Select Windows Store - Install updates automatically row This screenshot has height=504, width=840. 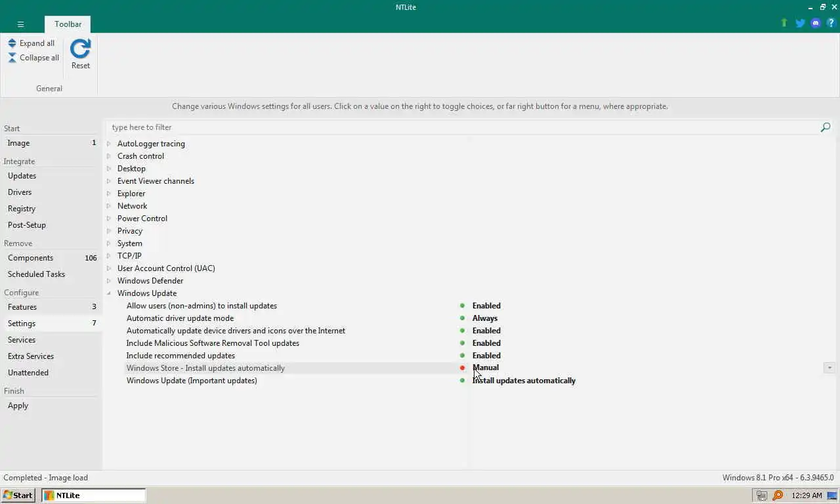(x=205, y=368)
